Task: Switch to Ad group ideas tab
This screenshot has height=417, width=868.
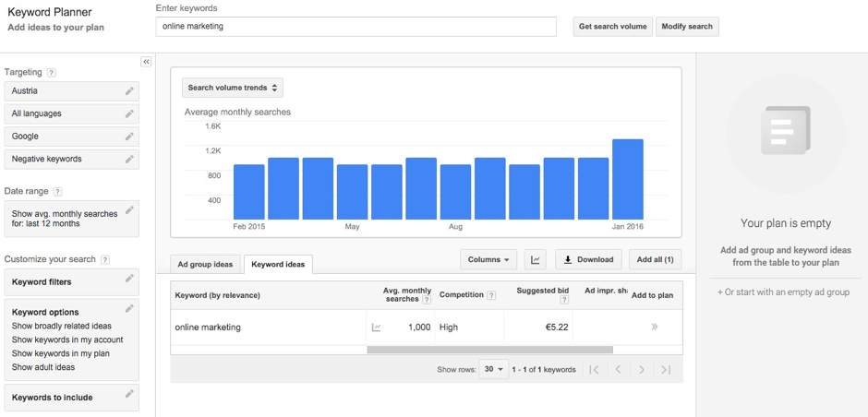Action: pyautogui.click(x=205, y=265)
